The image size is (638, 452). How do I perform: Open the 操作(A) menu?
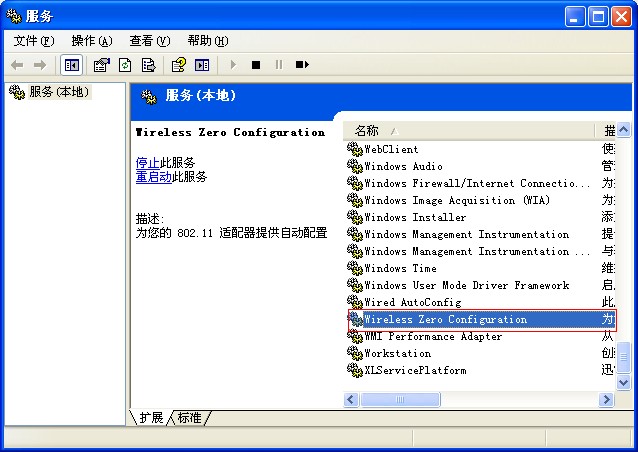(92, 41)
